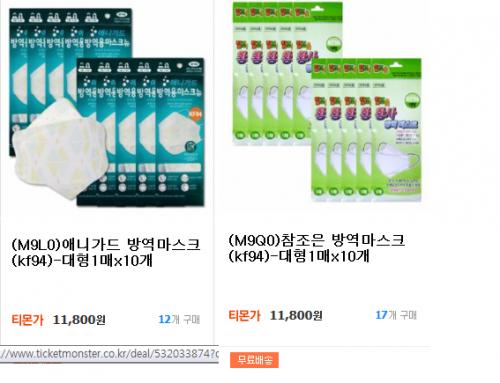This screenshot has width=500, height=383.
Task: Open the Anyguard teal mask product image
Action: (107, 107)
